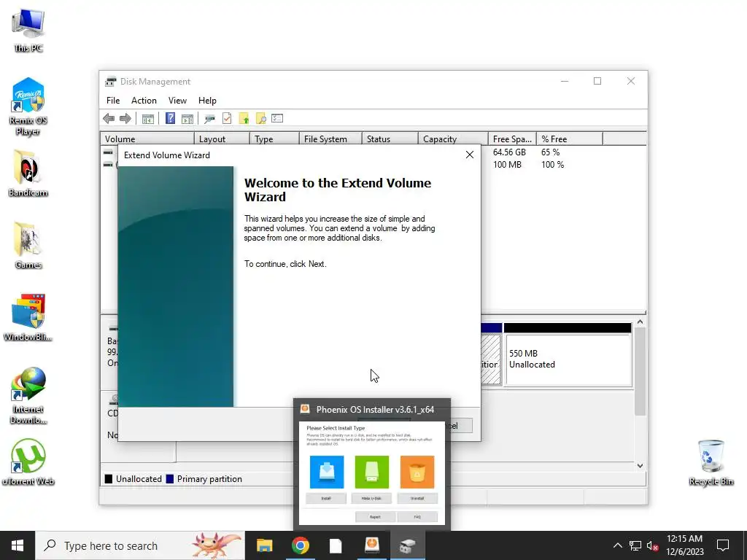This screenshot has height=560, width=747.
Task: Open the Action menu in Disk Management
Action: [144, 101]
